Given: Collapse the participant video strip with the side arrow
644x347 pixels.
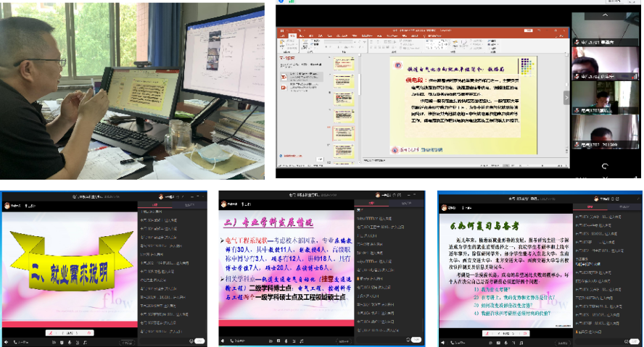Looking at the screenshot, I should (566, 97).
